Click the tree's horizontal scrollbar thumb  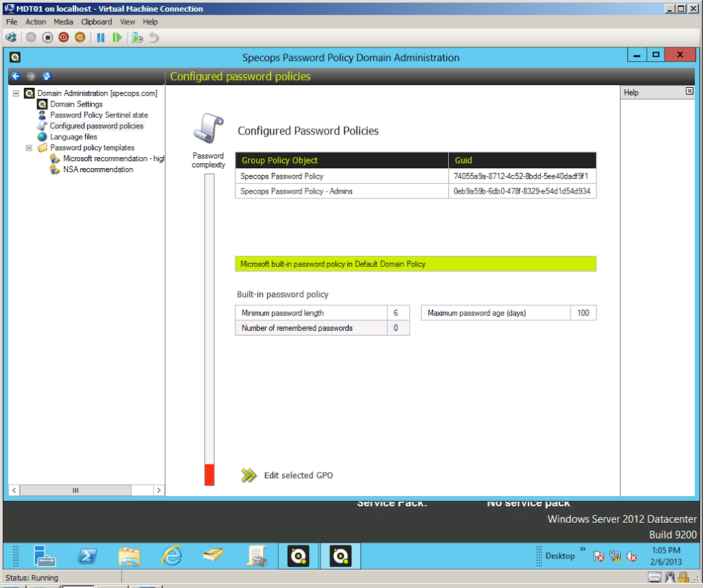(x=76, y=491)
